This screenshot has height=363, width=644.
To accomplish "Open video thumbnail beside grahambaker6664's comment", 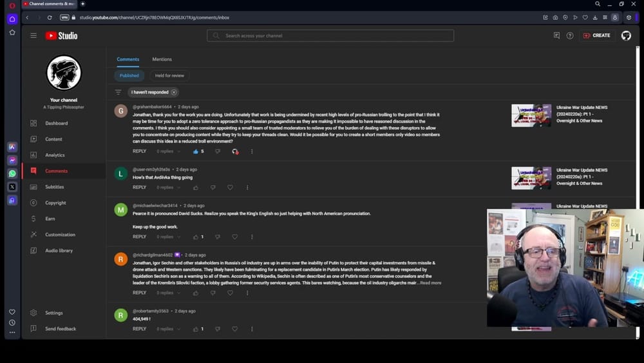I will pyautogui.click(x=531, y=115).
